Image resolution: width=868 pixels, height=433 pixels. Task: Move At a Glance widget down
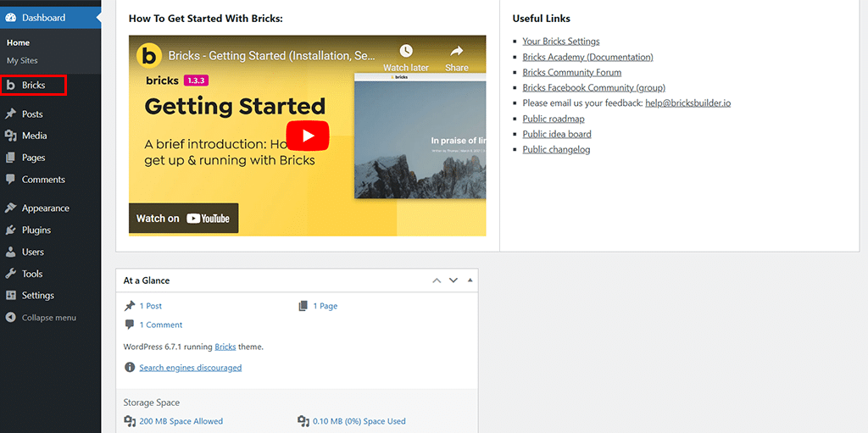tap(453, 280)
